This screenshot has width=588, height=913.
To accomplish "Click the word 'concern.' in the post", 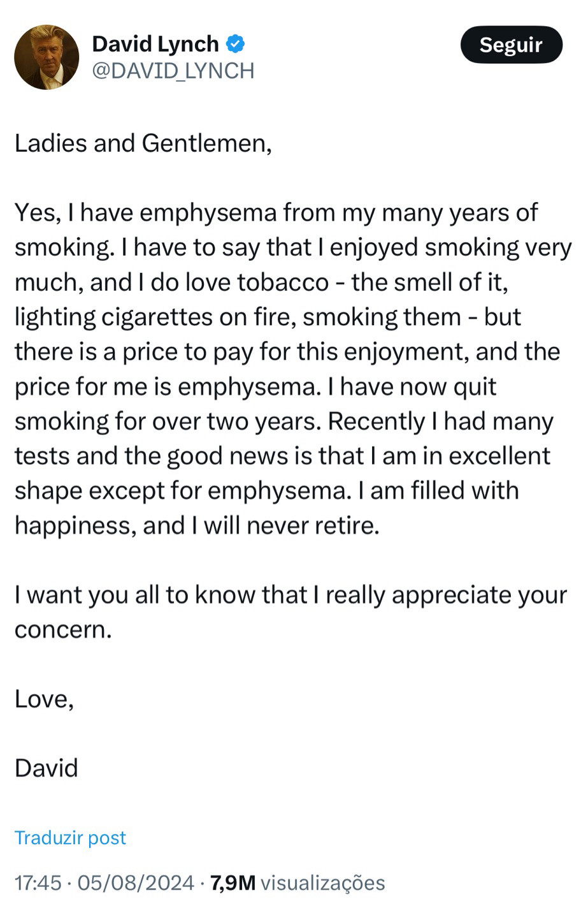I will click(63, 630).
